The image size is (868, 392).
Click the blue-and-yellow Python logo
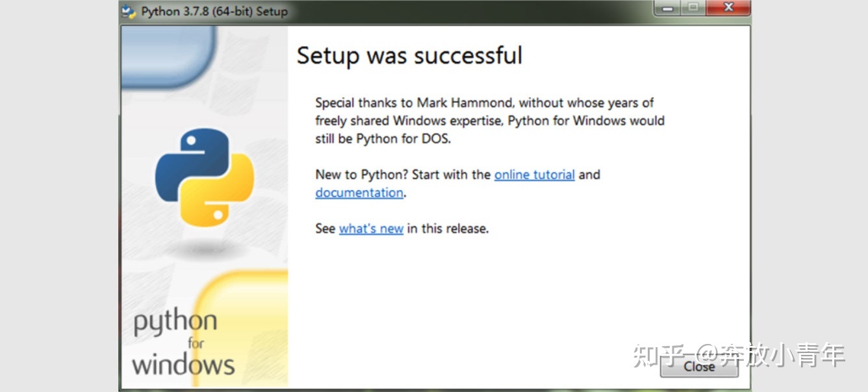(x=203, y=177)
